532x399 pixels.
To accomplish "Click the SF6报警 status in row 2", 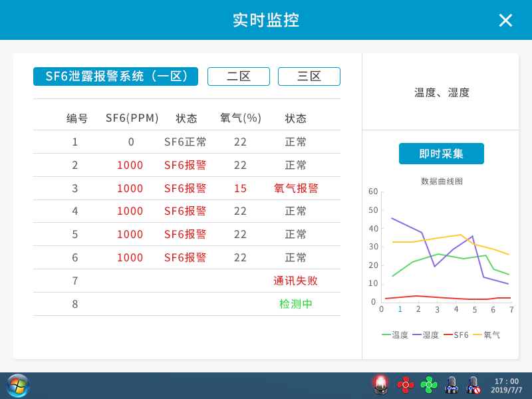I will point(186,165).
